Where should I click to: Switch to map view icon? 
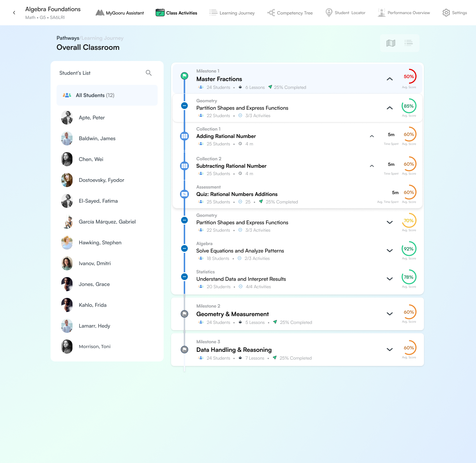tap(391, 43)
